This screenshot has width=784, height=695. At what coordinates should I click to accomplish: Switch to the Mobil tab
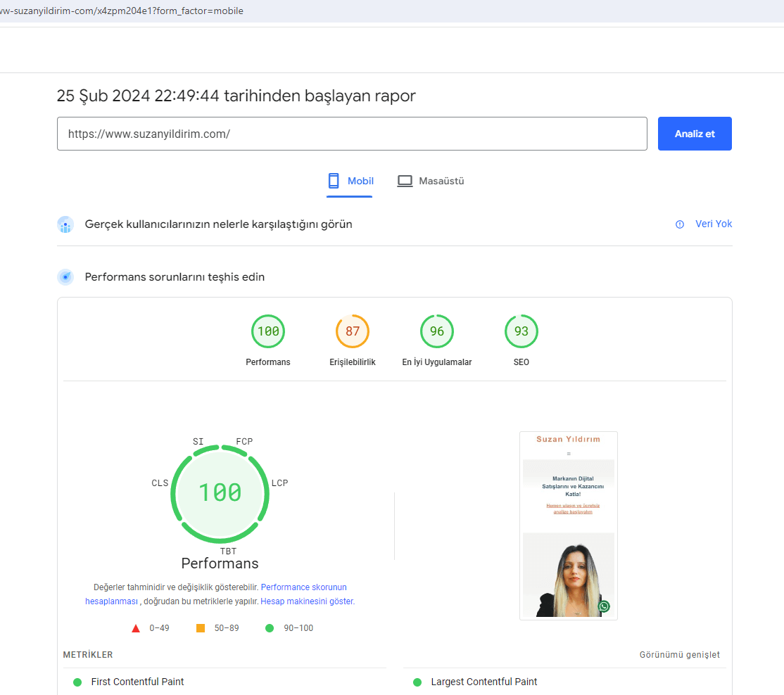(x=350, y=181)
